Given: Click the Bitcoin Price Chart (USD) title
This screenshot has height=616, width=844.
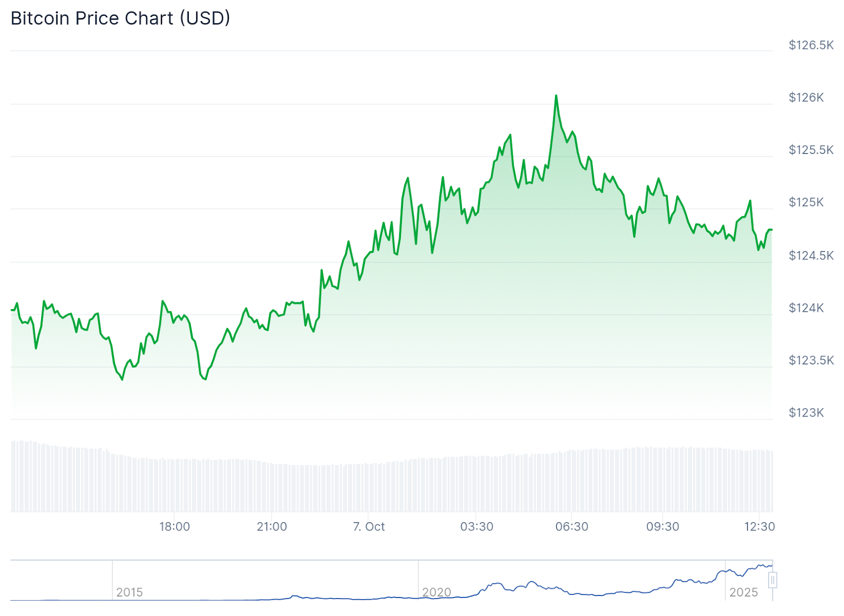Looking at the screenshot, I should coord(120,18).
